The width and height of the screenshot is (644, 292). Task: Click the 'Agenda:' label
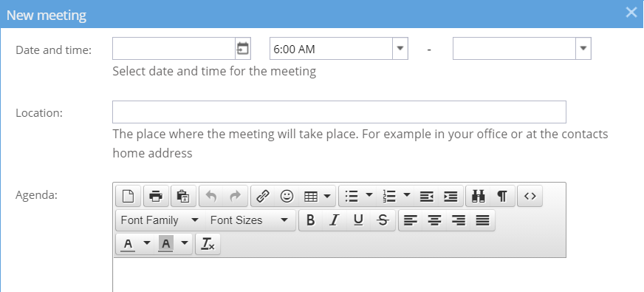coord(36,195)
